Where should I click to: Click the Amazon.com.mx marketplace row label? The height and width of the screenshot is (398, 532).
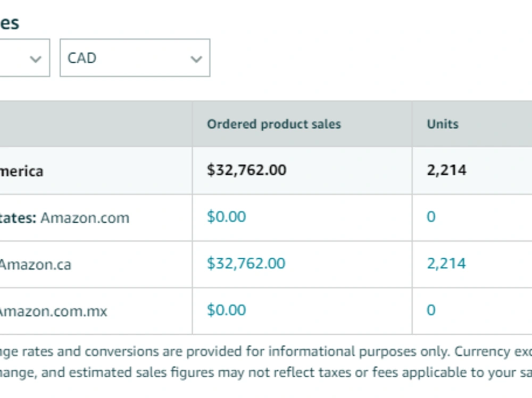tap(53, 311)
